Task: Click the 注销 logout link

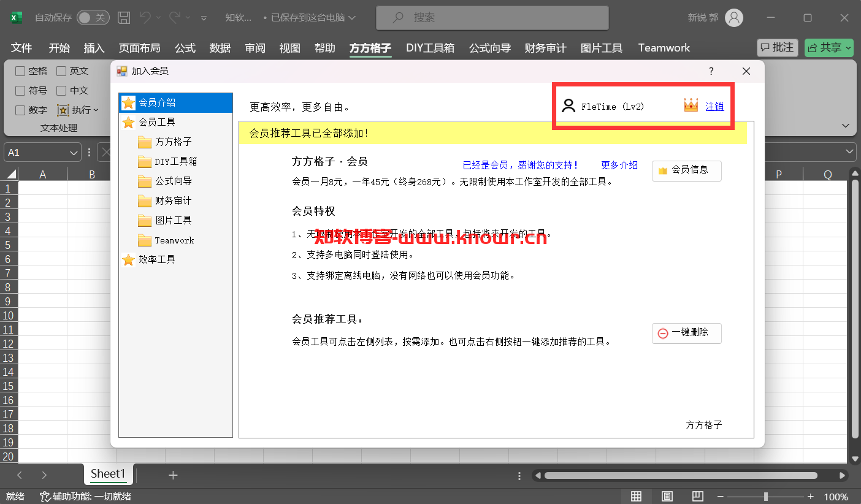Action: pyautogui.click(x=714, y=106)
